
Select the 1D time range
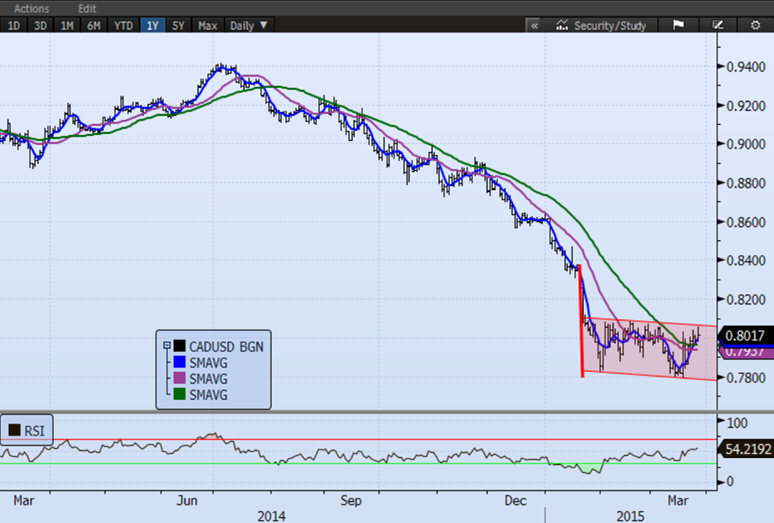[15, 25]
